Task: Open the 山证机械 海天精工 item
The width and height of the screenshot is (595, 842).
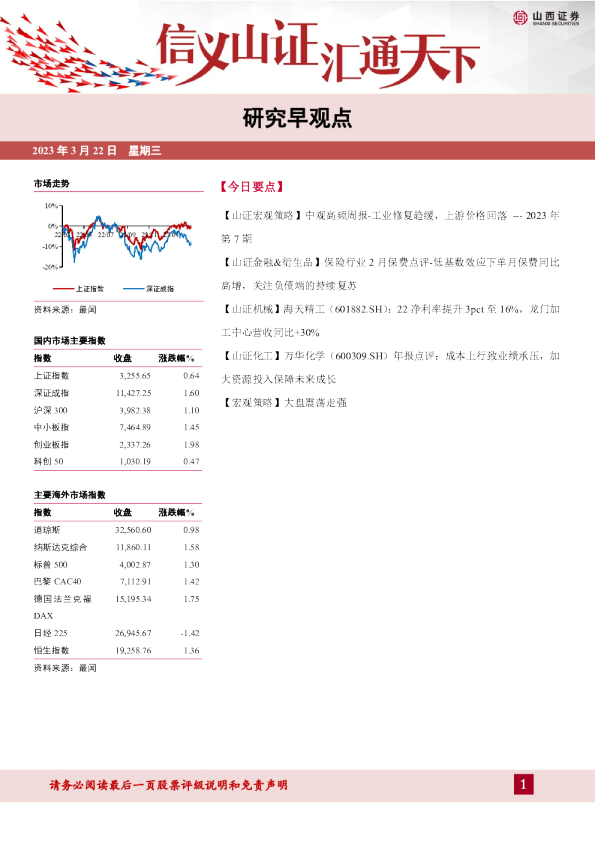Action: pyautogui.click(x=390, y=321)
